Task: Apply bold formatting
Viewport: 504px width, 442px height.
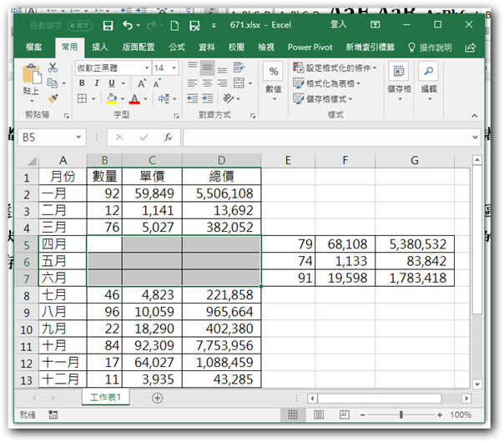Action: point(82,83)
